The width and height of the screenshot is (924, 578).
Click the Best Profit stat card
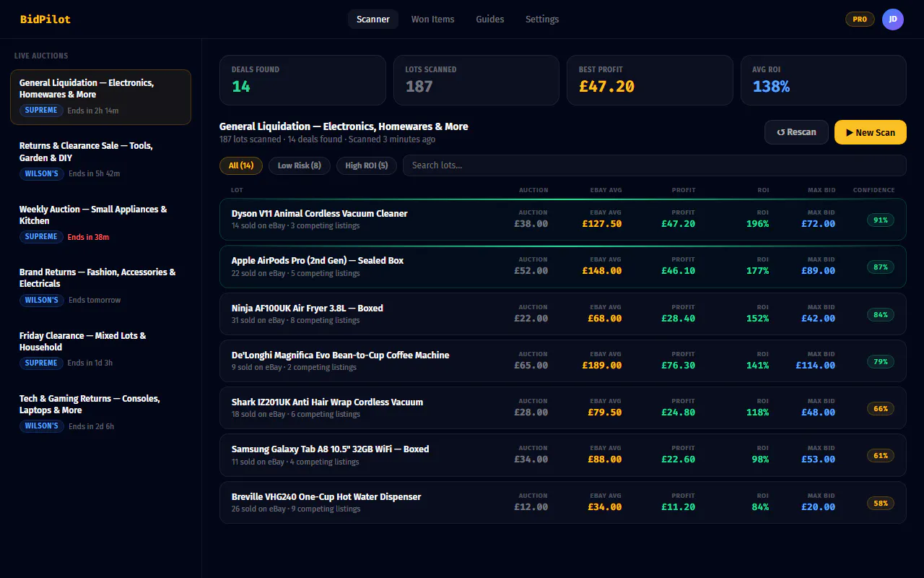click(650, 80)
